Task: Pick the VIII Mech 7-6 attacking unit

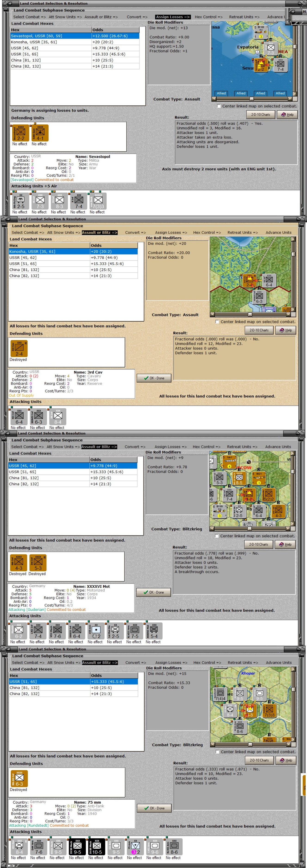Action: click(57, 631)
